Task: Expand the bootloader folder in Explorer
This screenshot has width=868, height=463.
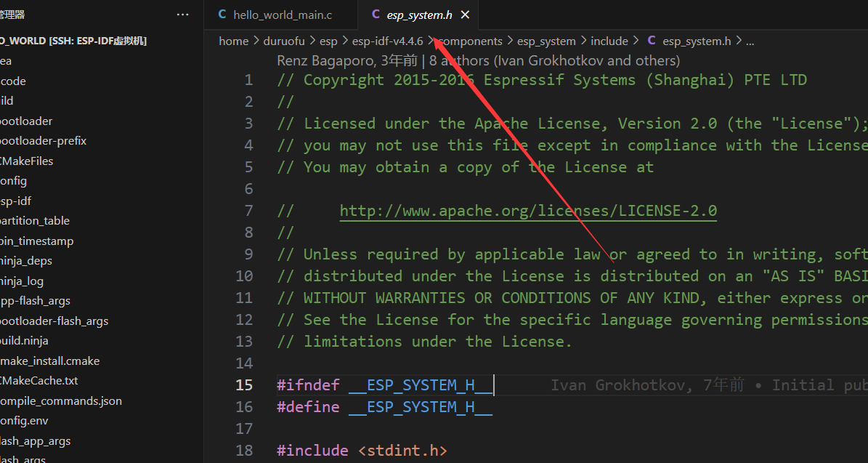Action: (26, 121)
